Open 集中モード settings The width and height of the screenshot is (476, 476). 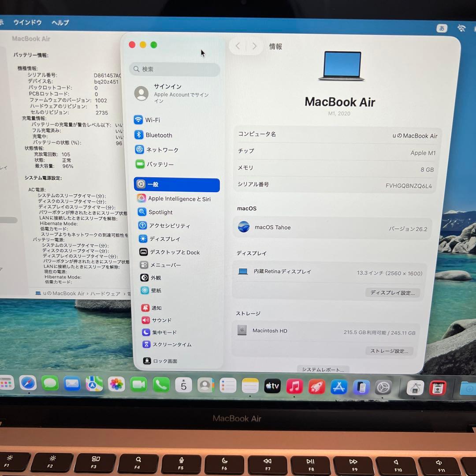[x=161, y=332]
